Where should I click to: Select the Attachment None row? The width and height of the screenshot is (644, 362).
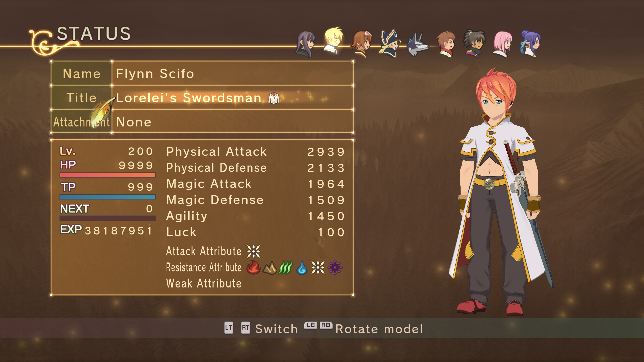[202, 122]
